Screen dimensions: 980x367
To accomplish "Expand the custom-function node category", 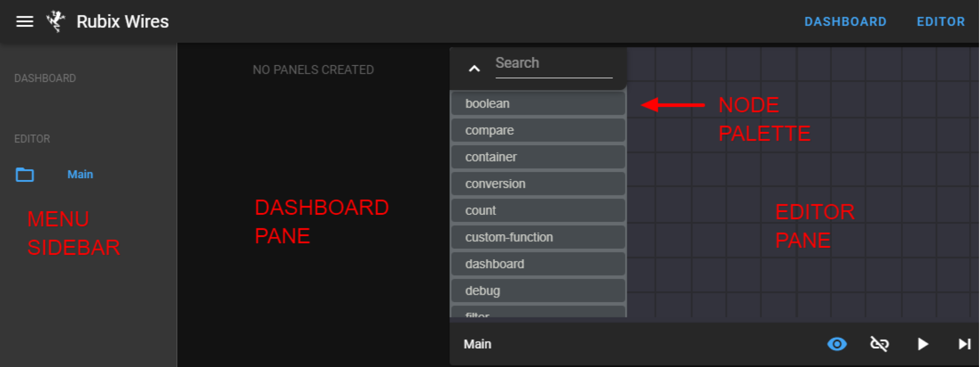I will [x=538, y=237].
